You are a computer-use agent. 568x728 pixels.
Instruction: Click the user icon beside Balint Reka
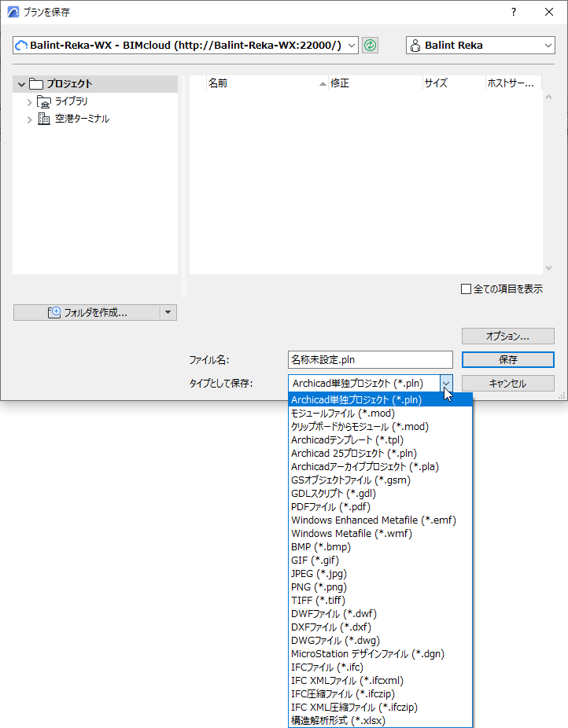(x=415, y=45)
